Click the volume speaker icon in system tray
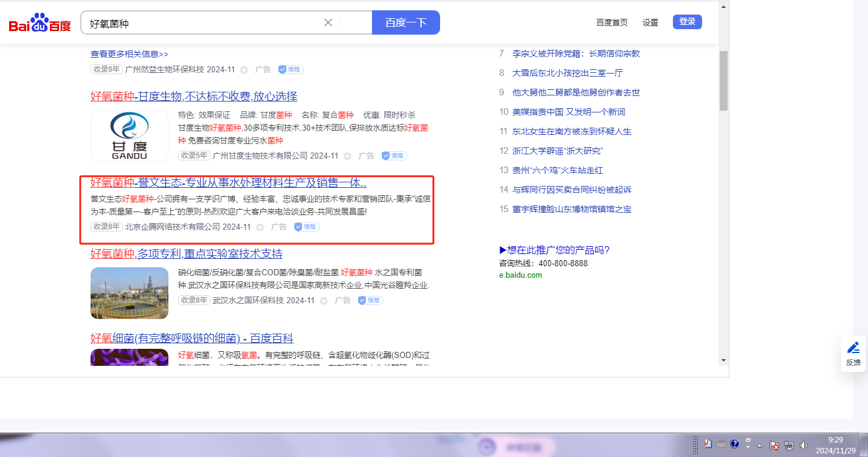 click(x=804, y=445)
